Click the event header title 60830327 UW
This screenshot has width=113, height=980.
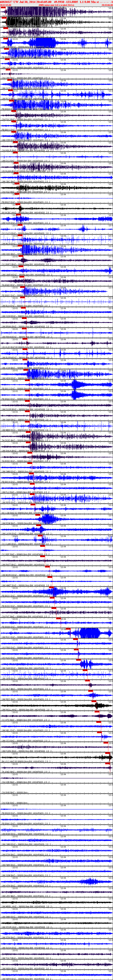[13, 2]
